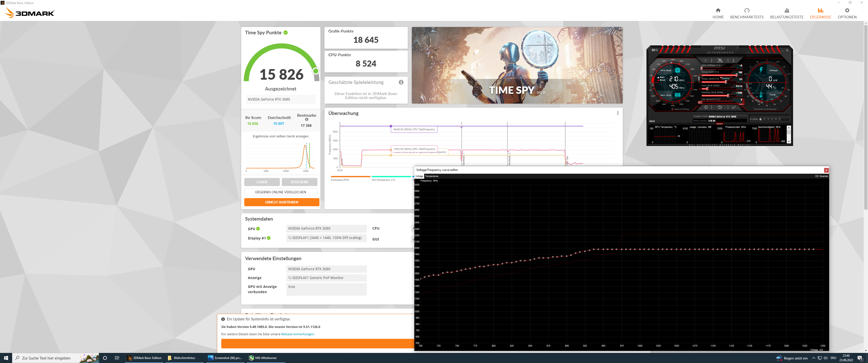Click the ERNEUT AUSFÜHREN button
This screenshot has width=868, height=363.
[281, 202]
